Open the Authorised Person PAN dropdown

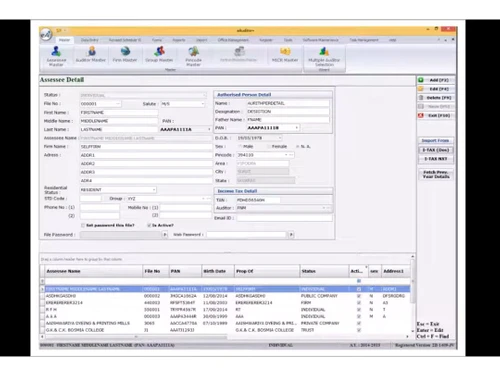click(297, 128)
